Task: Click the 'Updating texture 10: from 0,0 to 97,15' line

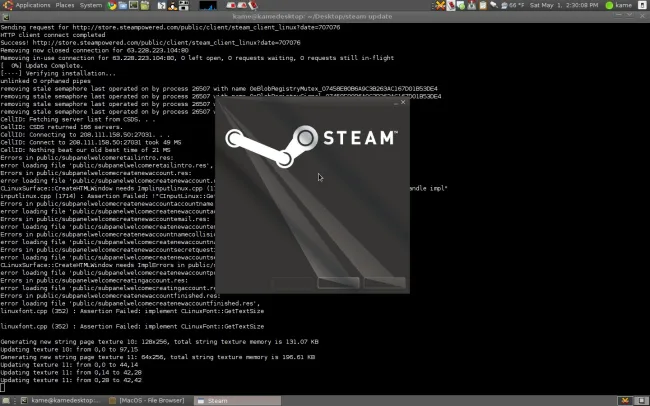Action: click(x=69, y=349)
